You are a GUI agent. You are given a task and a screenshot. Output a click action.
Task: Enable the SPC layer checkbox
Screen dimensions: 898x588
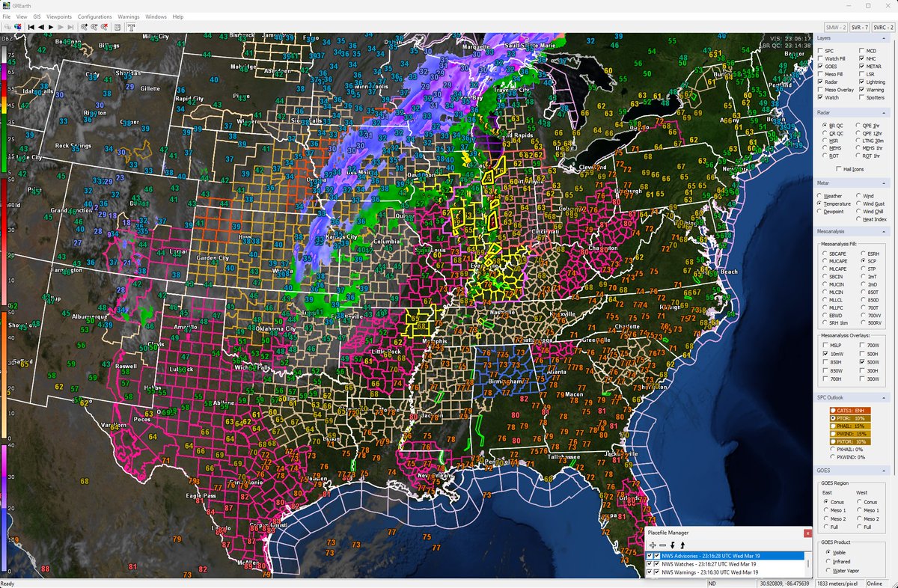pyautogui.click(x=819, y=51)
